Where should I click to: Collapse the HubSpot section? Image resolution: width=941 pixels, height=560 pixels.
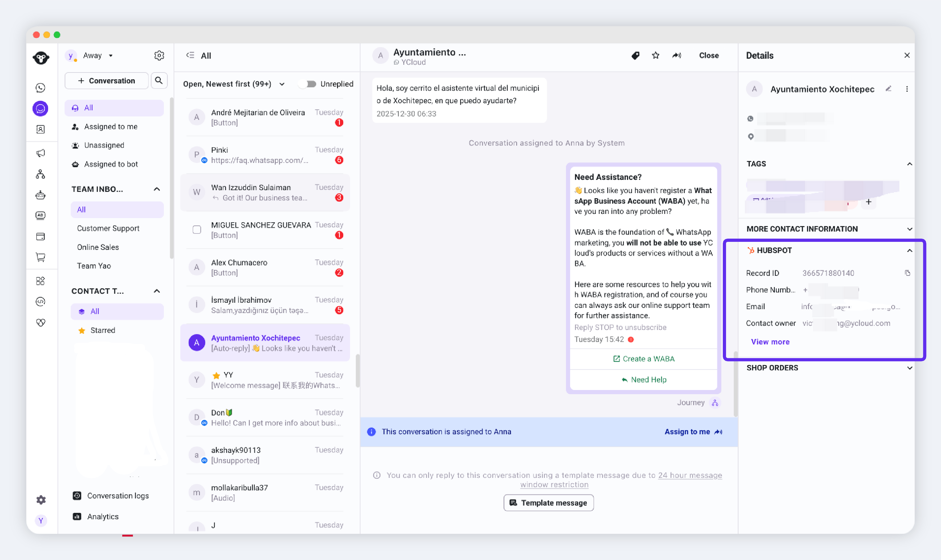click(x=909, y=250)
